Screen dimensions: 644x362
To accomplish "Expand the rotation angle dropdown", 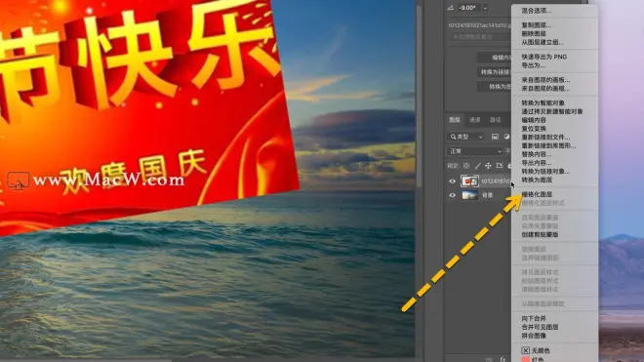I will (x=485, y=8).
